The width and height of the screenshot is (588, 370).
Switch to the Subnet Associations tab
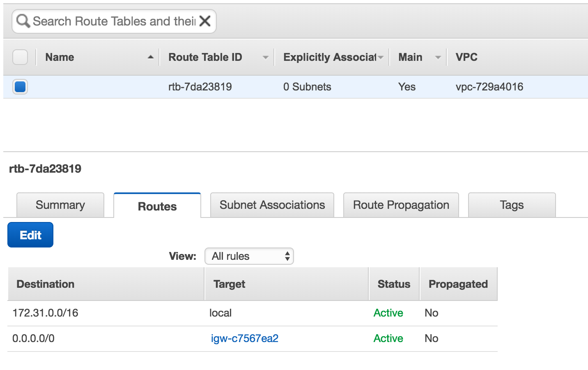[272, 205]
